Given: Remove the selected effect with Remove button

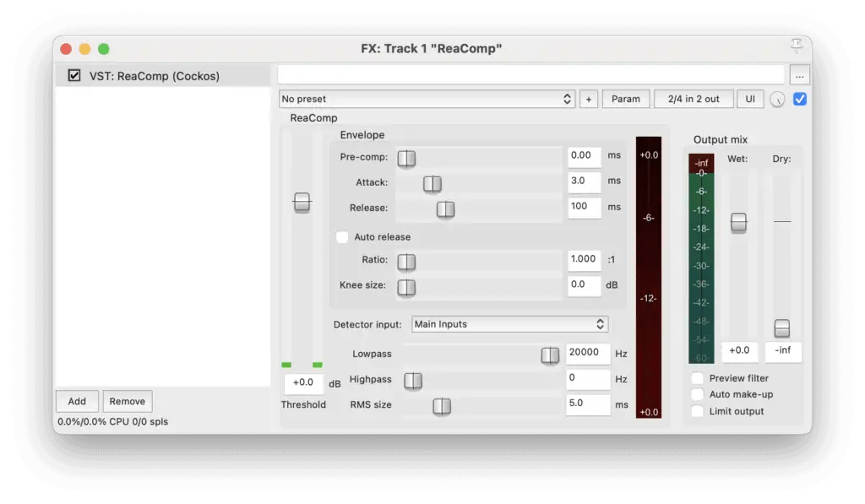Looking at the screenshot, I should click(127, 401).
